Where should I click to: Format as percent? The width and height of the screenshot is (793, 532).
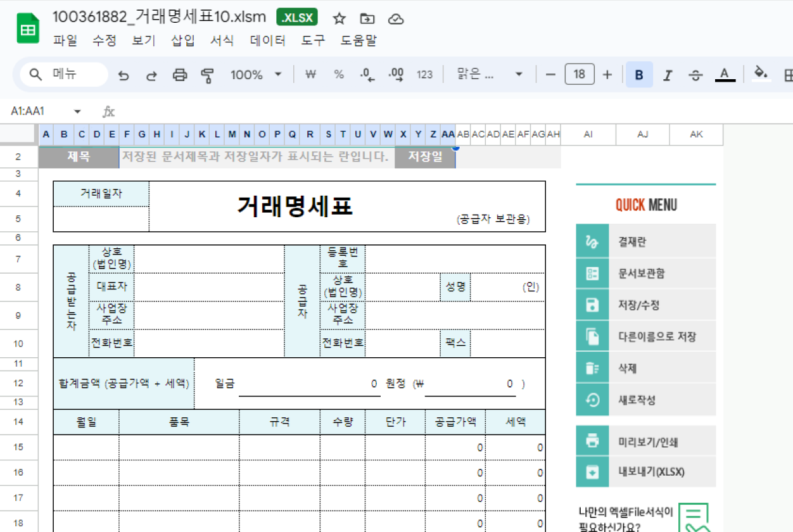tap(339, 75)
